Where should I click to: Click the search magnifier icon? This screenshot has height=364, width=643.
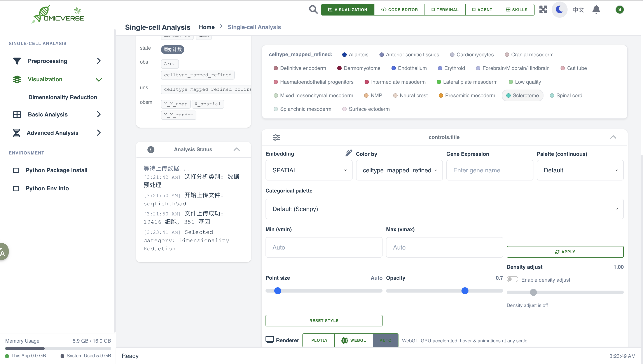click(313, 9)
